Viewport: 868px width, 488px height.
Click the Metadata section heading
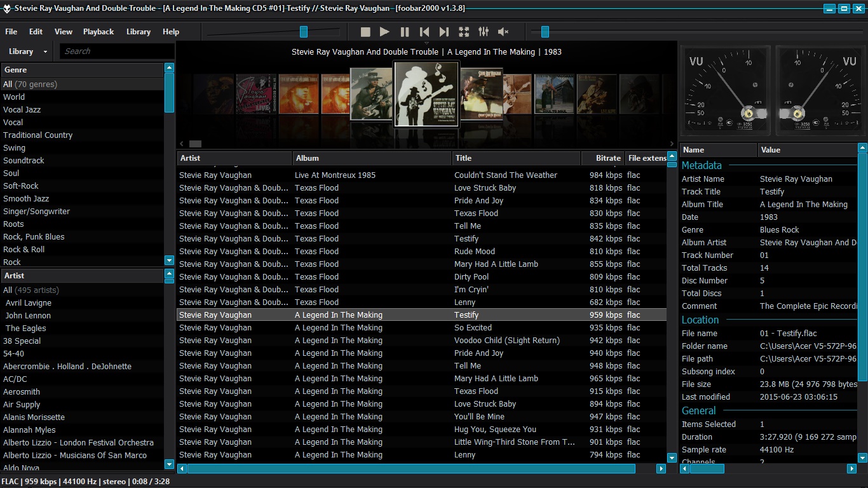(x=702, y=165)
